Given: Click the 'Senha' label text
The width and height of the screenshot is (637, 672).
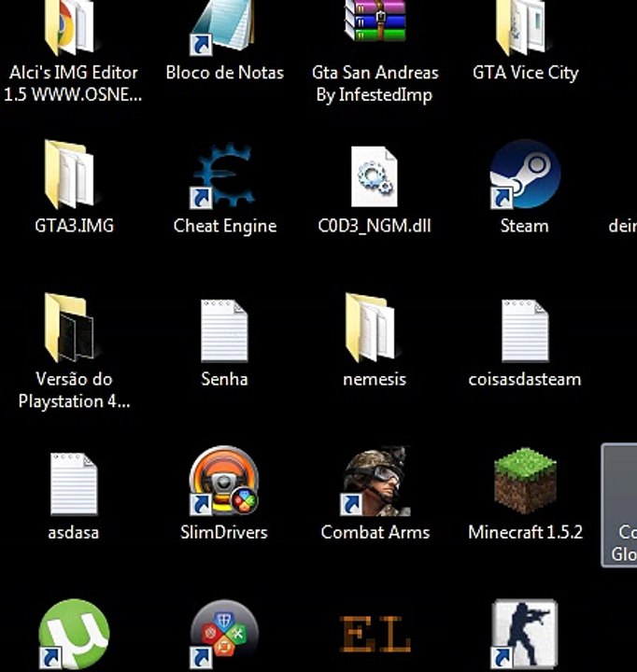Looking at the screenshot, I should point(224,379).
